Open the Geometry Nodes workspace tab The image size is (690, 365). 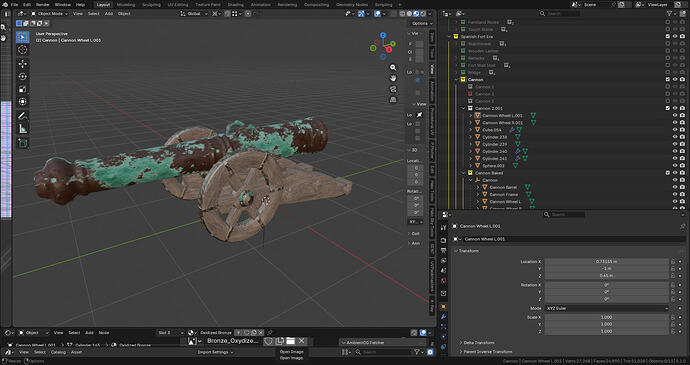click(351, 4)
